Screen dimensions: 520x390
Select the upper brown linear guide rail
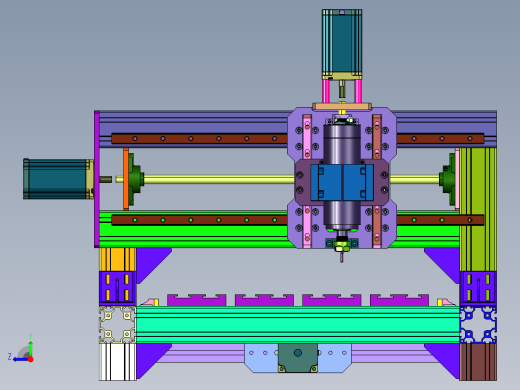(x=199, y=138)
